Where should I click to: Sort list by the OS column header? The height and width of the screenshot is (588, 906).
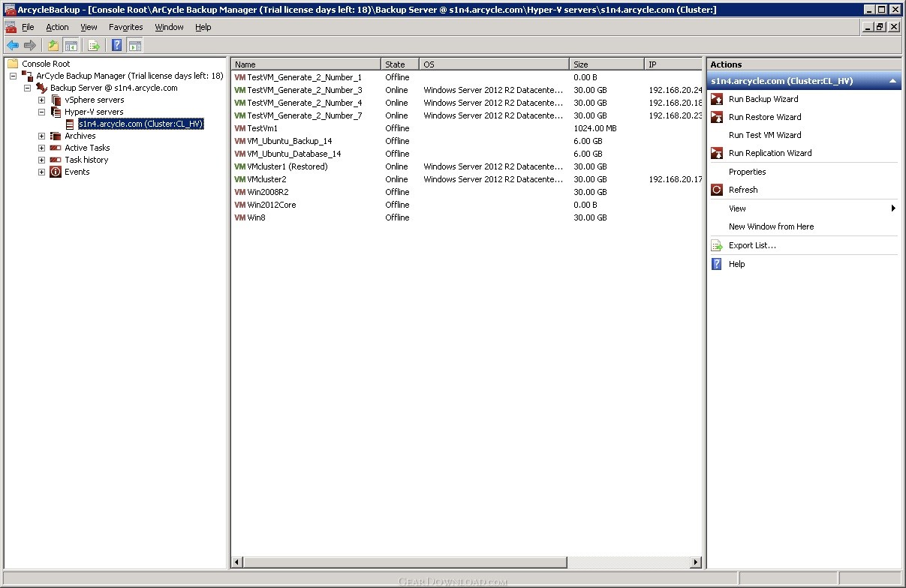point(494,64)
